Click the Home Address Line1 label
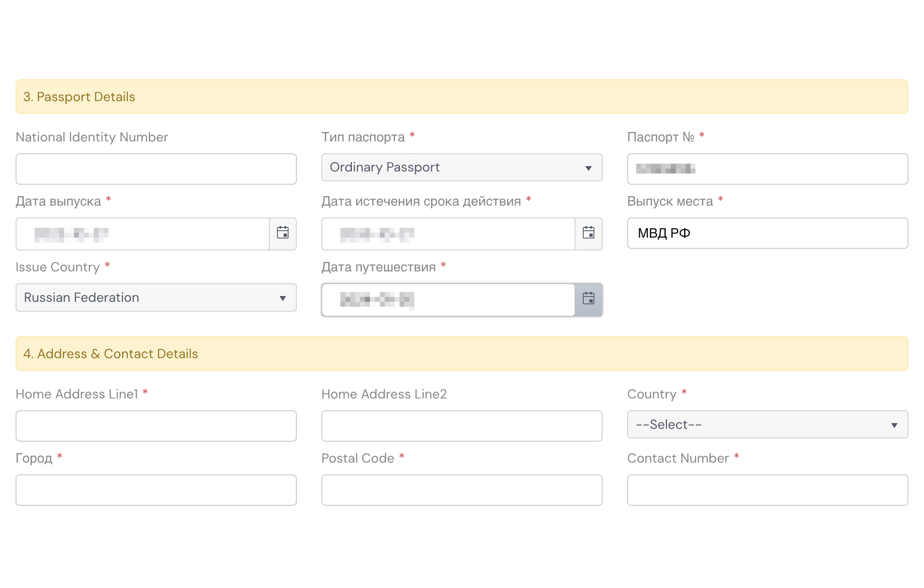This screenshot has width=924, height=588. [77, 394]
